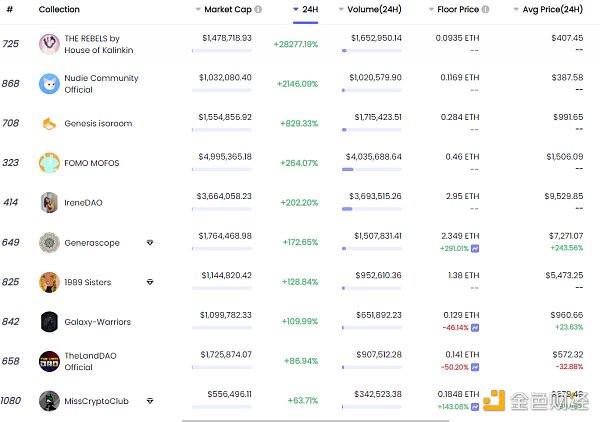The height and width of the screenshot is (422, 600).
Task: Click the FOMO MOFOS avatar icon
Action: 49,163
